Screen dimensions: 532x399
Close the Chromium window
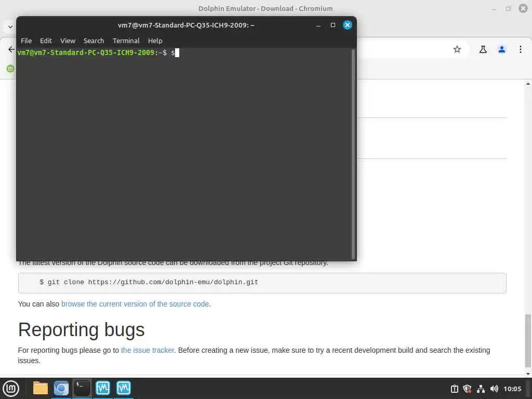coord(523,8)
